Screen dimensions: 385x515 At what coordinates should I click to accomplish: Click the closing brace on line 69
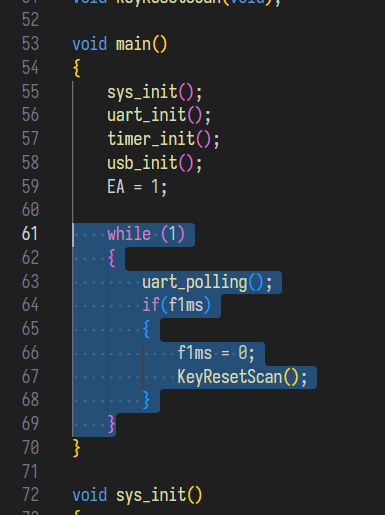coord(112,424)
